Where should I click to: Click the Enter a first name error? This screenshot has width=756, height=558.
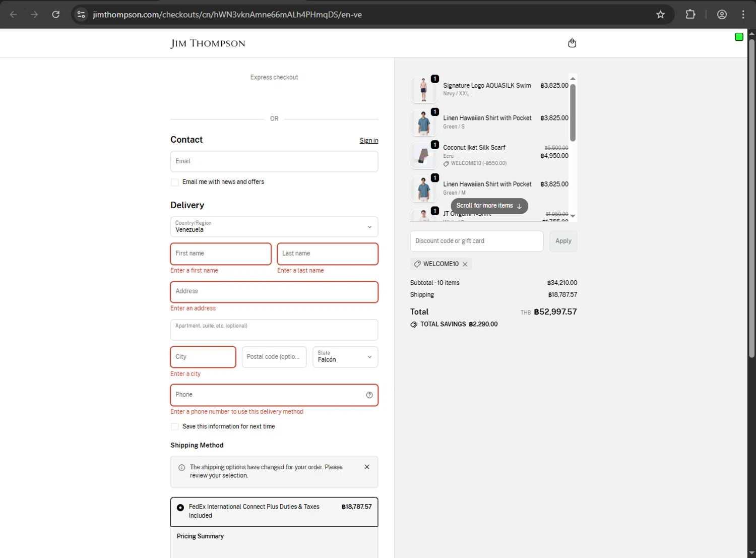(x=194, y=271)
